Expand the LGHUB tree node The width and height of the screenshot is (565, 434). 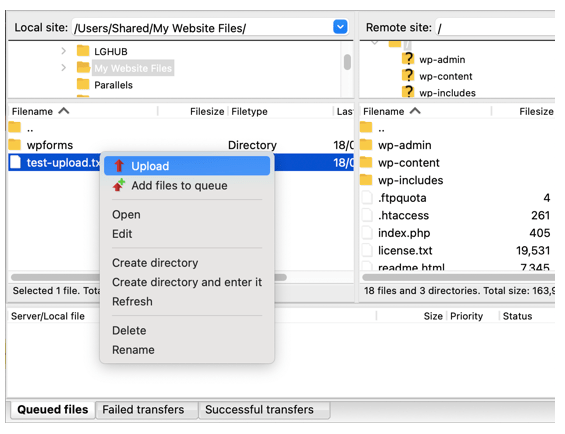click(x=63, y=51)
